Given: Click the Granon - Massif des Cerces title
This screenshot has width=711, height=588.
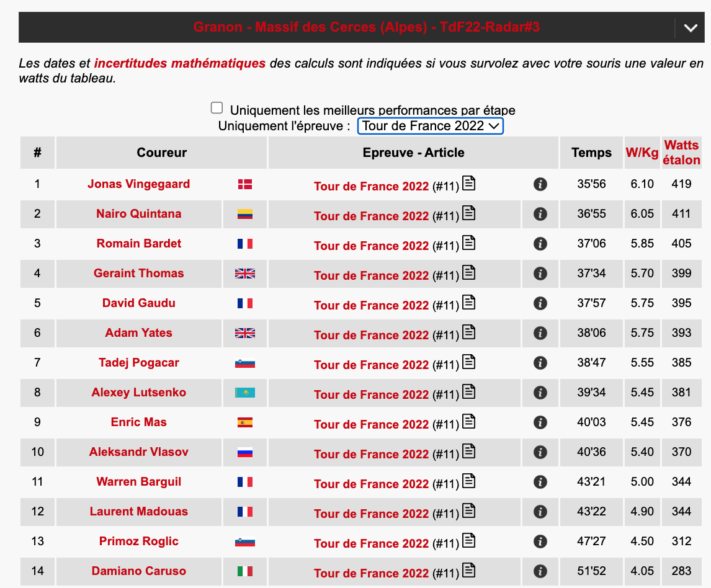Looking at the screenshot, I should [367, 27].
